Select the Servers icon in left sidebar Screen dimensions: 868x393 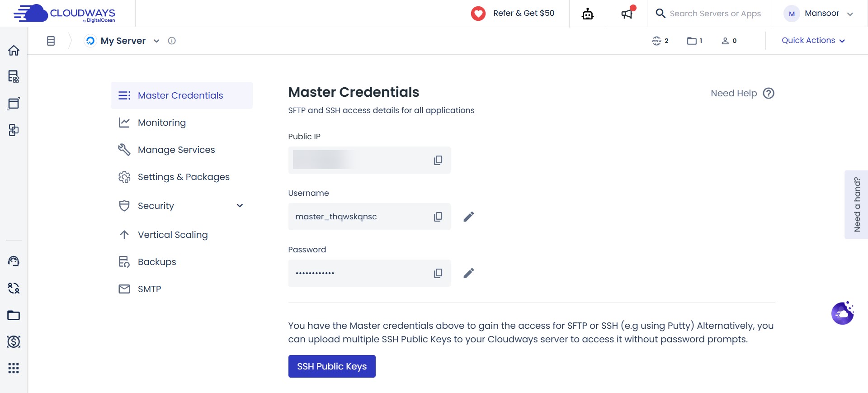14,76
